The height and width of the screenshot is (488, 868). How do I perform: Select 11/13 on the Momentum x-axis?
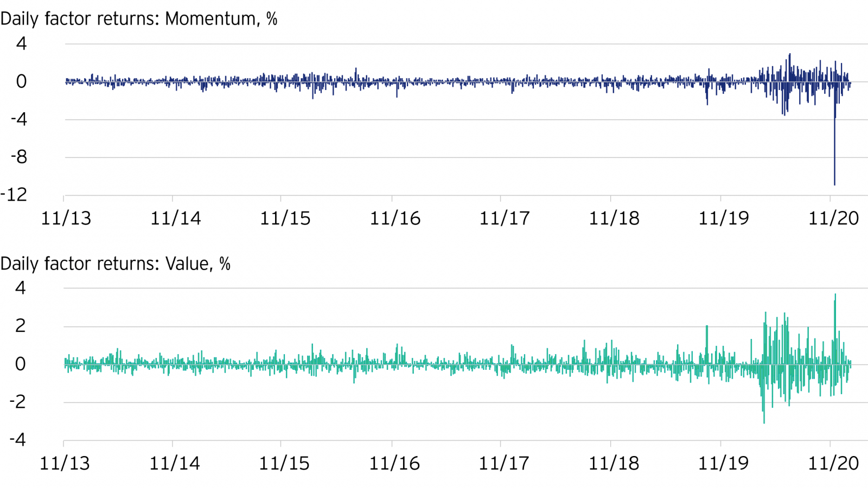66,219
